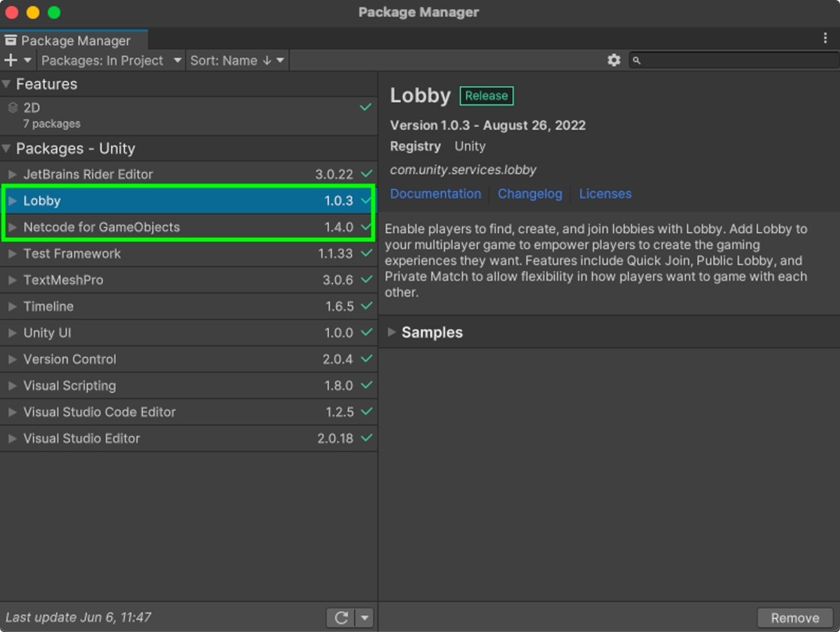840x632 pixels.
Task: Click the checkmark next to Test Framework
Action: pos(366,253)
